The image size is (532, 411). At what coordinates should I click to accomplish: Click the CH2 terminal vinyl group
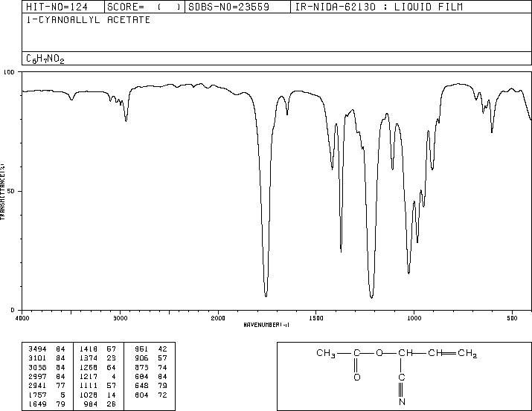tap(467, 353)
